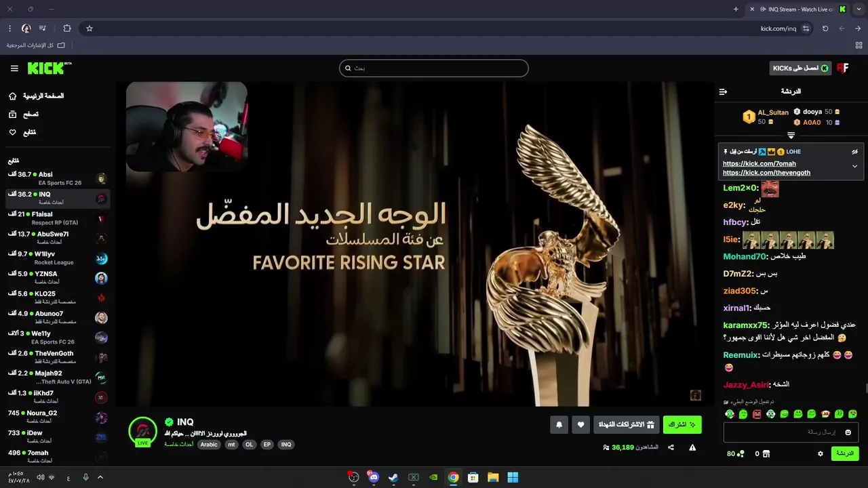Viewport: 868px width, 488px height.
Task: Click the 80 channel points icon
Action: pos(740,454)
